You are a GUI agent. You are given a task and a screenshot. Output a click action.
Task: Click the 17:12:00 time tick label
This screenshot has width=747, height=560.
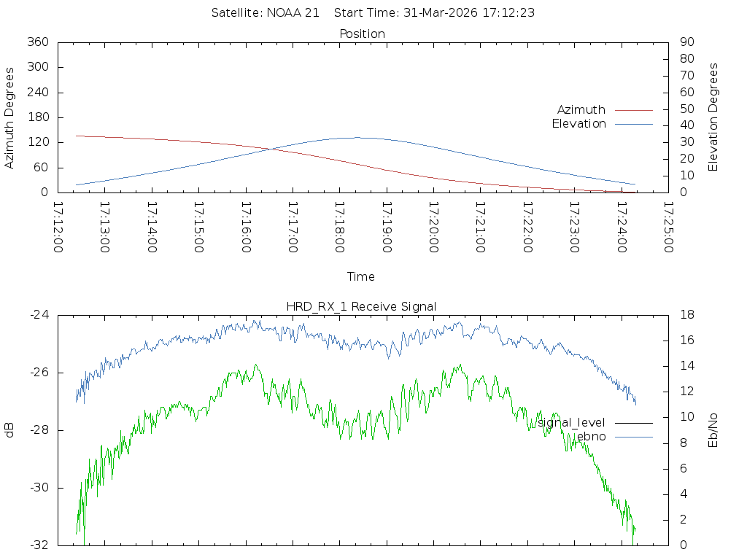pyautogui.click(x=58, y=227)
